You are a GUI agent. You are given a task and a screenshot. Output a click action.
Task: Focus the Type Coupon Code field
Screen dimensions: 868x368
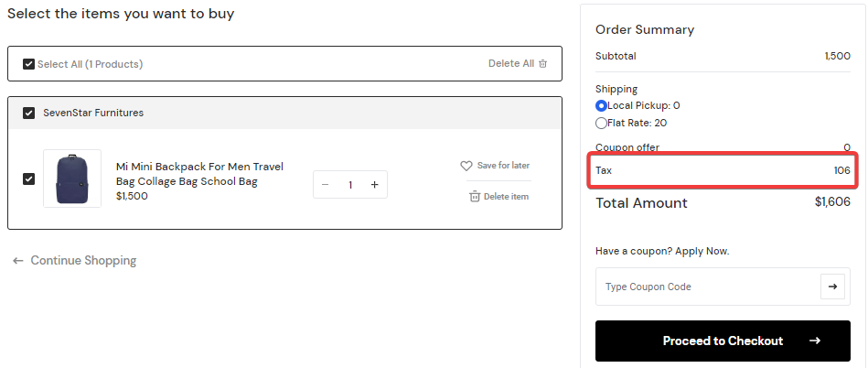coord(706,287)
